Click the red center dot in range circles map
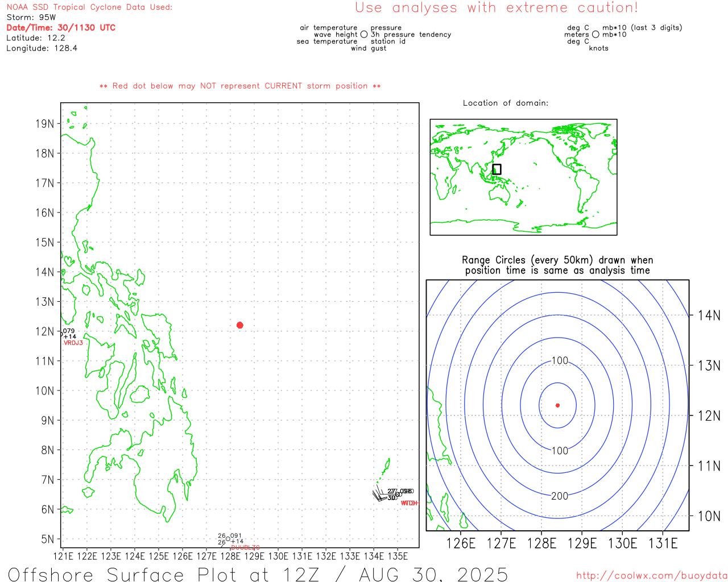The height and width of the screenshot is (582, 728). coord(557,405)
